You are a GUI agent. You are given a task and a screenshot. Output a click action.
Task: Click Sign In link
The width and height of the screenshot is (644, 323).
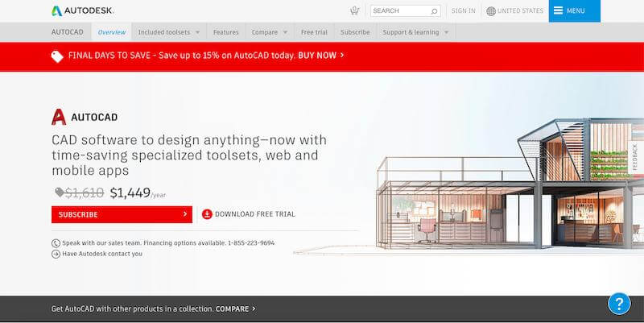click(x=464, y=11)
